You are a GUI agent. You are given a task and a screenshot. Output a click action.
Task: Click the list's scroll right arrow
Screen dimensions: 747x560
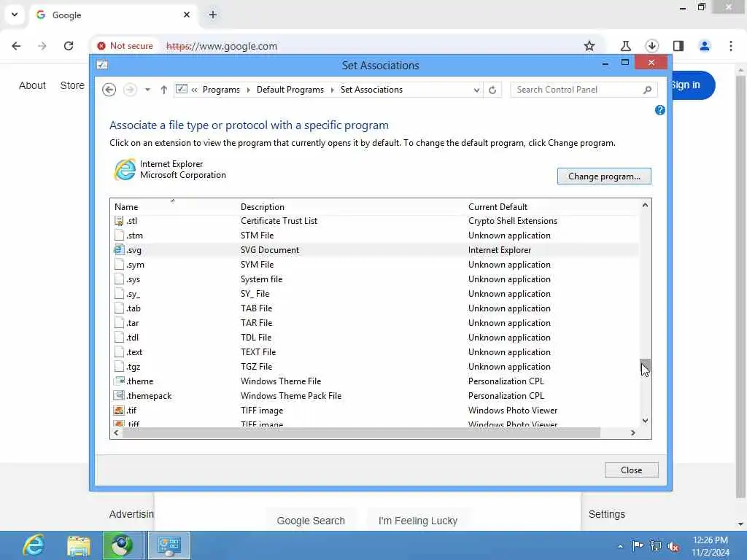point(633,433)
